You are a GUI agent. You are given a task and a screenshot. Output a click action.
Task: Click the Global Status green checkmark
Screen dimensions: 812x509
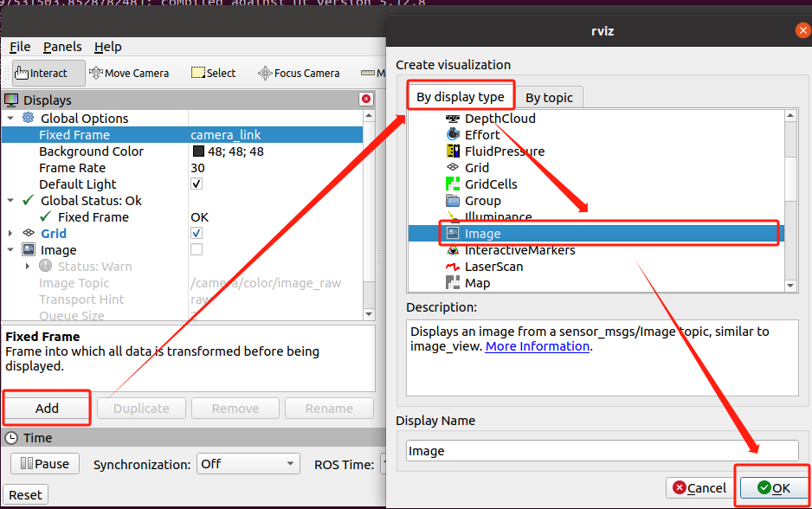(29, 200)
